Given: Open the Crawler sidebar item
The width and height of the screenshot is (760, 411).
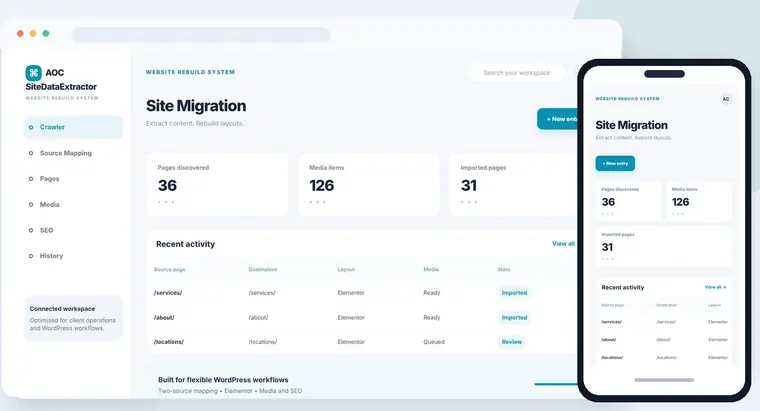Looking at the screenshot, I should (x=73, y=127).
